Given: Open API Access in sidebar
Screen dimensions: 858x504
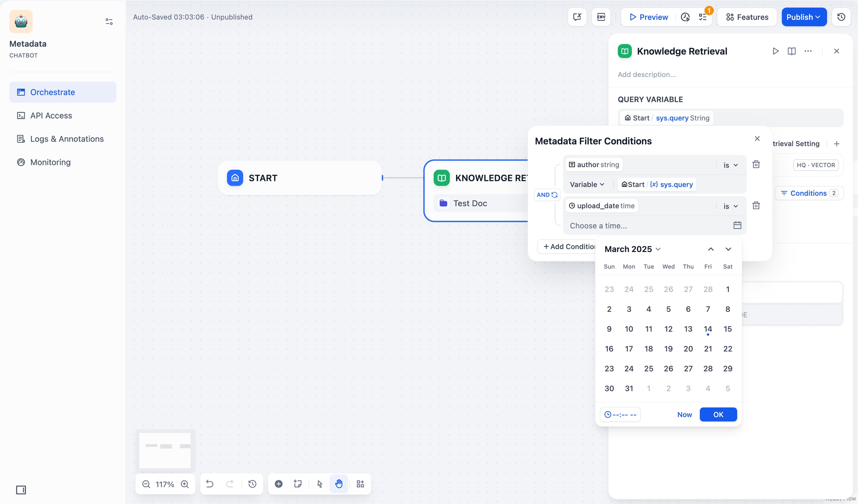Looking at the screenshot, I should (x=51, y=115).
